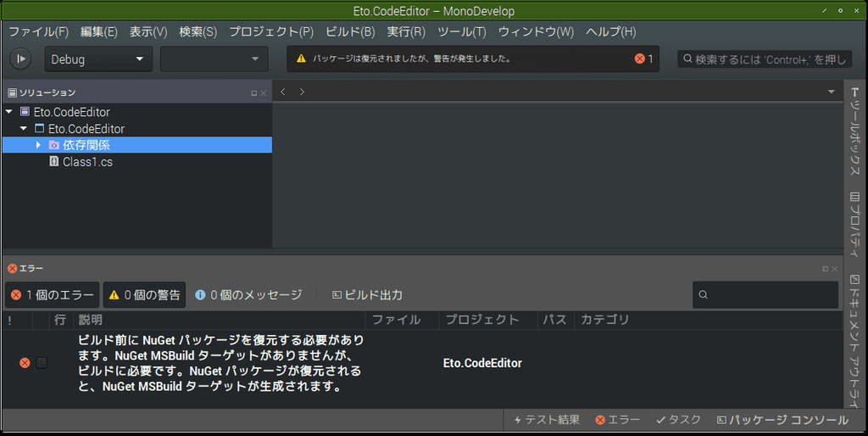The width and height of the screenshot is (868, 436).
Task: Toggle the 1 個のエラー filter button
Action: pyautogui.click(x=53, y=294)
